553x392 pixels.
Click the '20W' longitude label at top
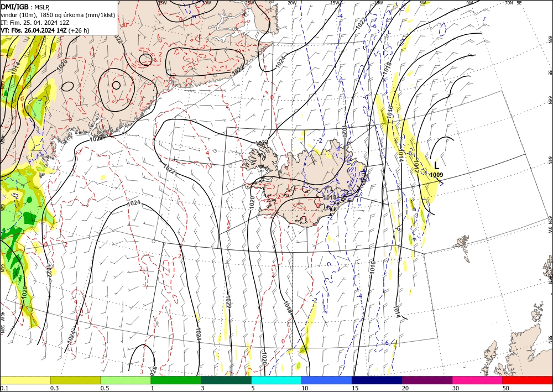[292, 3]
